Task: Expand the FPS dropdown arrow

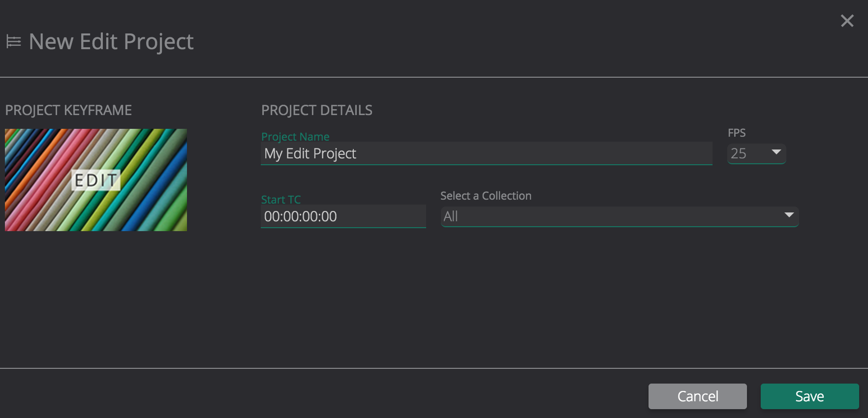Action: click(x=776, y=152)
